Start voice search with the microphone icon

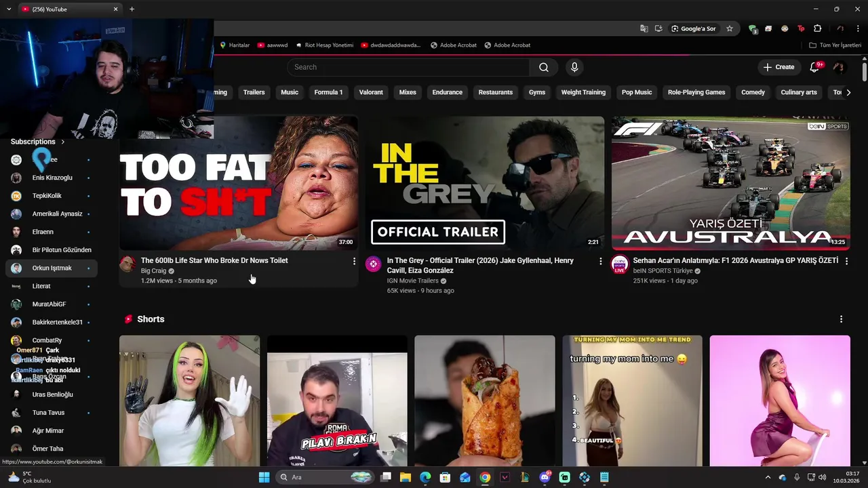pyautogui.click(x=574, y=67)
